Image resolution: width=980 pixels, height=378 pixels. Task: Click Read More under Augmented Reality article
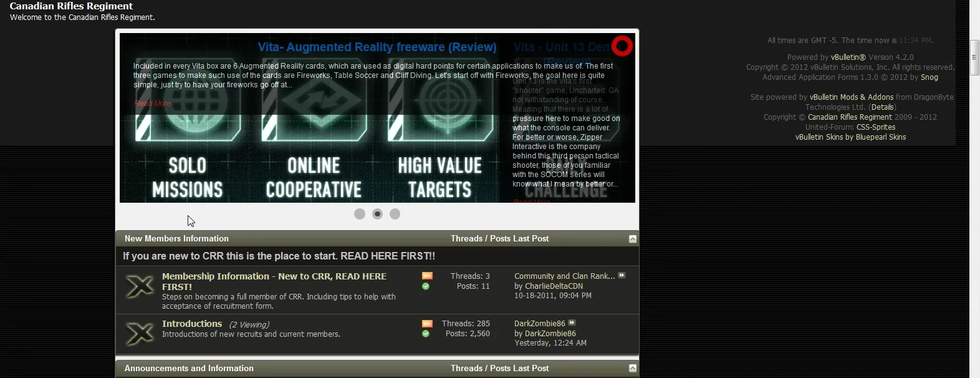point(153,104)
